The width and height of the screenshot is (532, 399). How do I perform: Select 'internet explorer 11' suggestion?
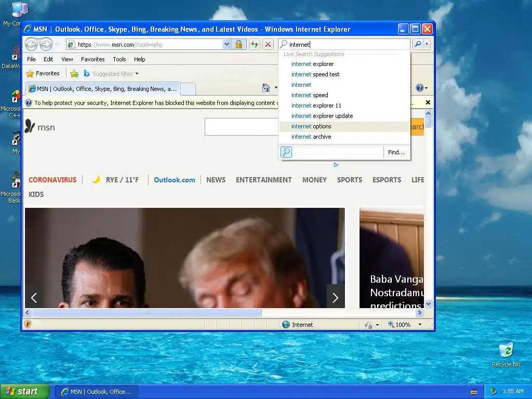344,105
